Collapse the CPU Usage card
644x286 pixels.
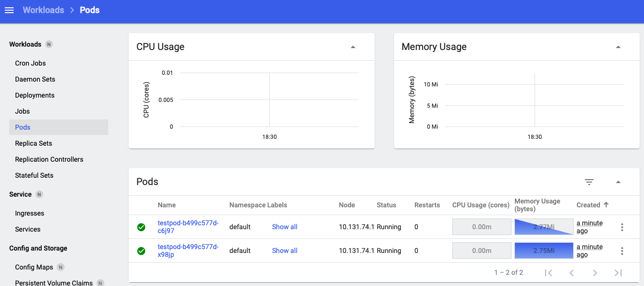[x=353, y=47]
